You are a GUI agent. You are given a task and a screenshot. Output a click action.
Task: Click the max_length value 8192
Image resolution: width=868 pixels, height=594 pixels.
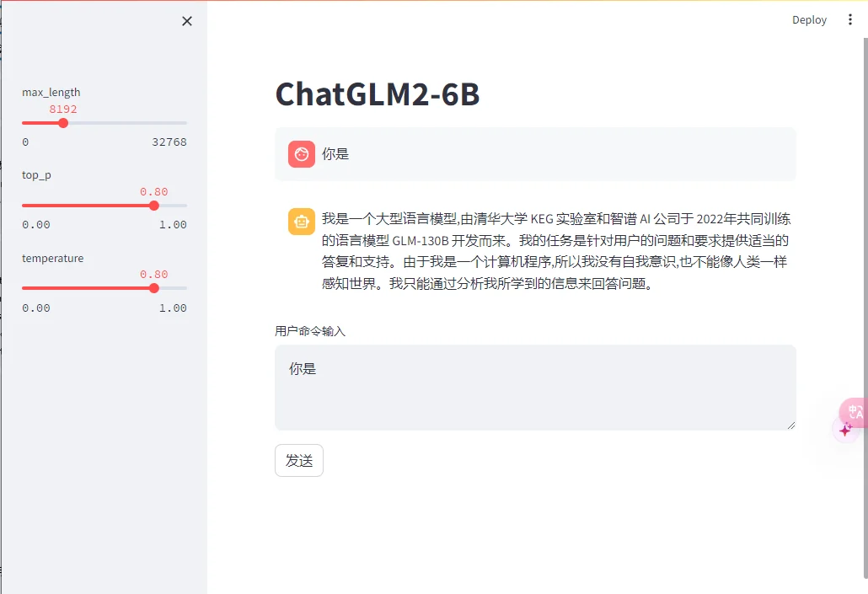pyautogui.click(x=63, y=109)
